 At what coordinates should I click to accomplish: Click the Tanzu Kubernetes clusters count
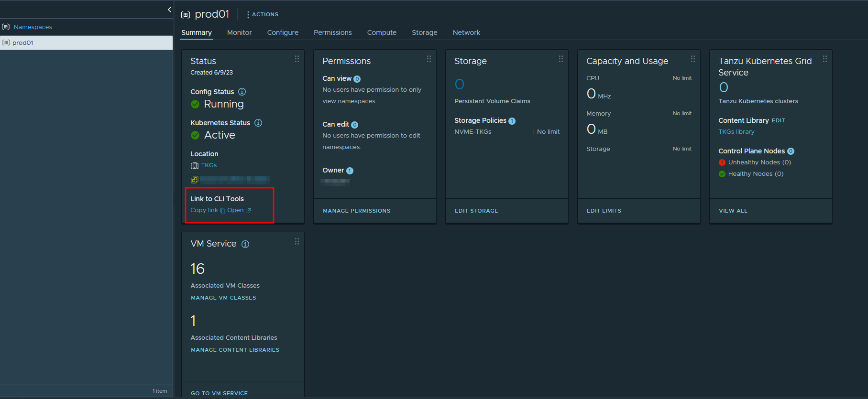pyautogui.click(x=724, y=87)
